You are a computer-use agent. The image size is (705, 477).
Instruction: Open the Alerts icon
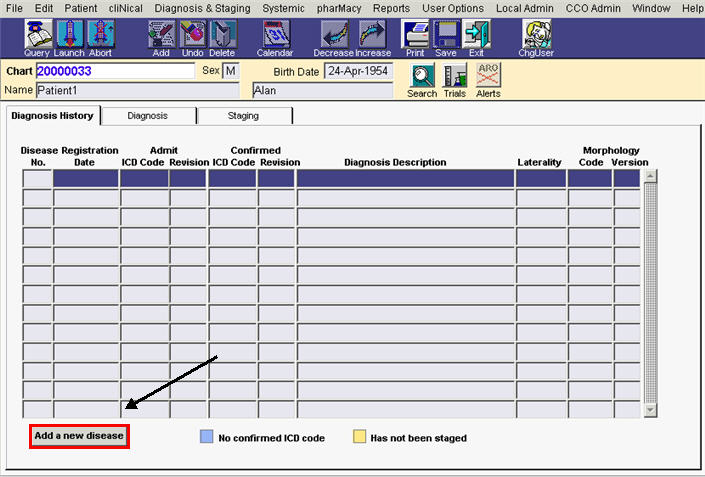pos(488,78)
